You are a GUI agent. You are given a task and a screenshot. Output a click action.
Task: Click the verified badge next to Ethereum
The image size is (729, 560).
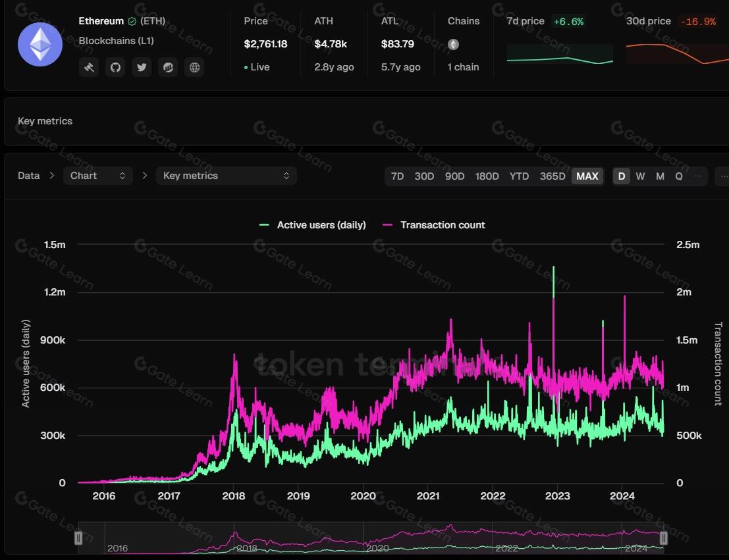pos(132,22)
